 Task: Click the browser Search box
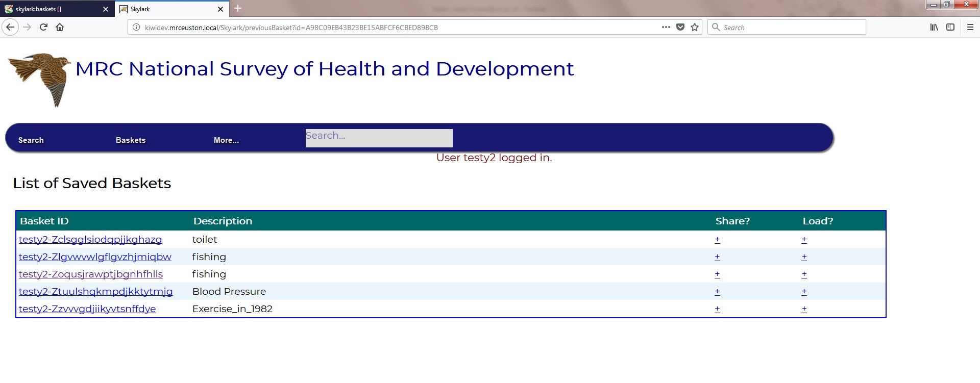pos(787,28)
